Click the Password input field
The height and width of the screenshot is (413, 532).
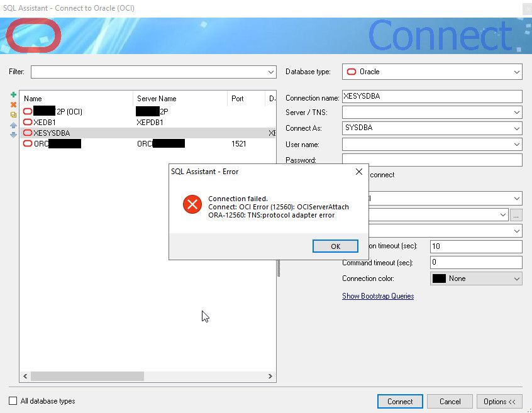pyautogui.click(x=432, y=160)
